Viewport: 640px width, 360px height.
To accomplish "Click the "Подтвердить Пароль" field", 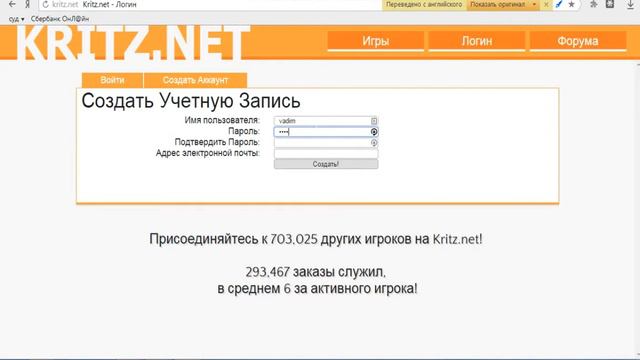I will tap(326, 143).
